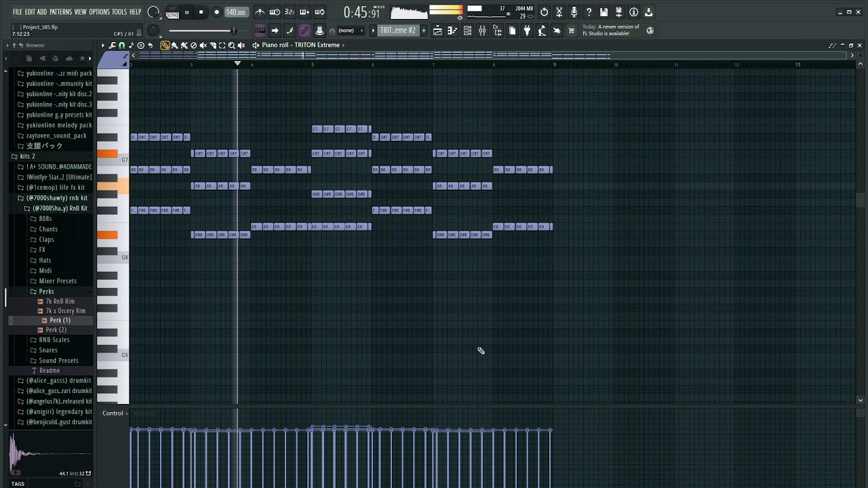Select the Paint brush tool in piano roll

pos(174,45)
